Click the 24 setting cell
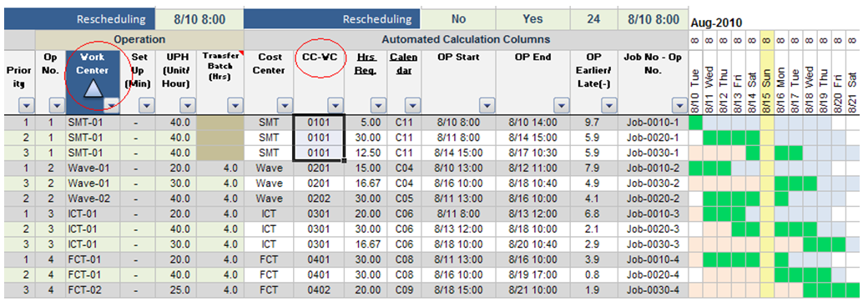Image resolution: width=868 pixels, height=307 pixels. pyautogui.click(x=593, y=19)
